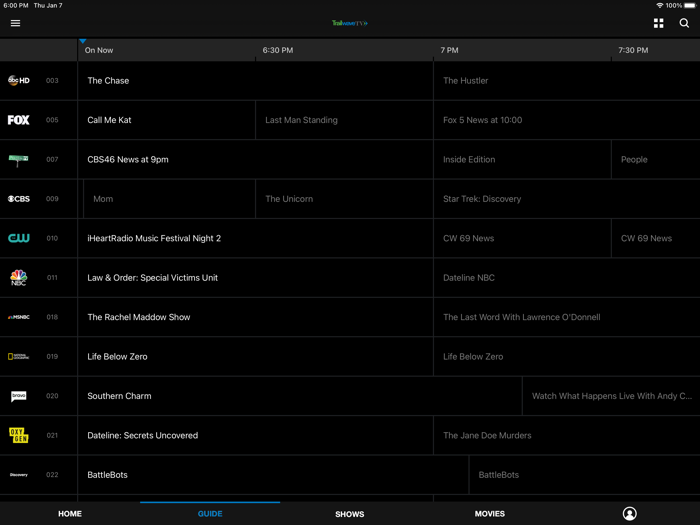The image size is (700, 525).
Task: Select the CW channel logo
Action: point(19,238)
